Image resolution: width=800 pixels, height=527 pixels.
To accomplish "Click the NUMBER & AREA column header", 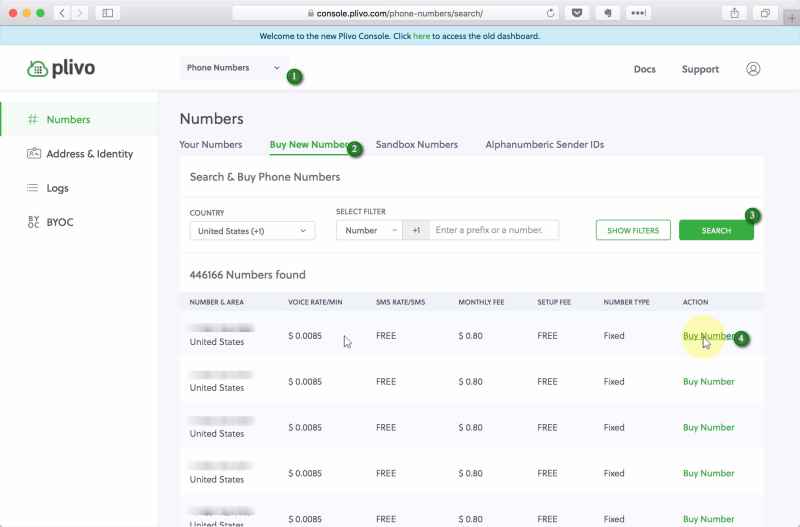I will (x=216, y=302).
